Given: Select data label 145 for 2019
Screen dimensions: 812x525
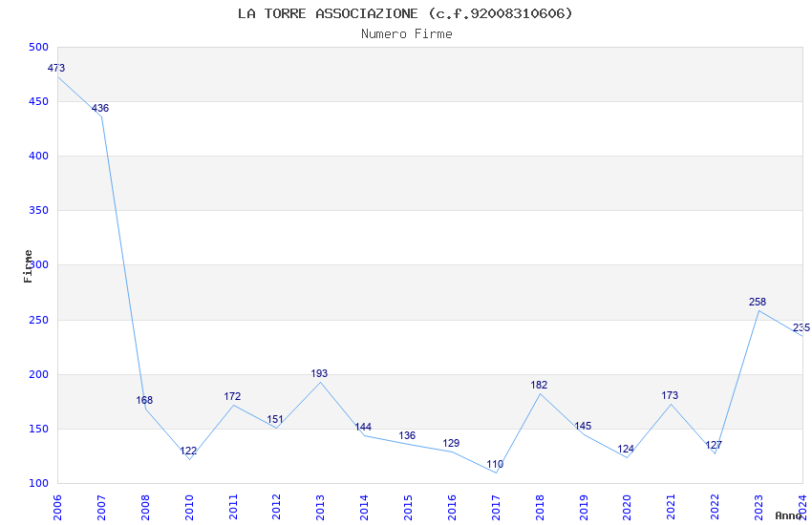Looking at the screenshot, I should tap(583, 426).
